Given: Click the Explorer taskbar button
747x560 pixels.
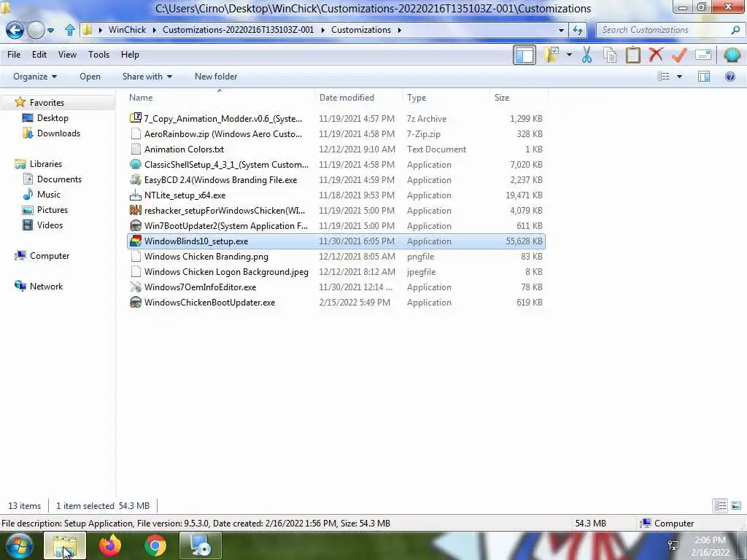Looking at the screenshot, I should pos(65,545).
